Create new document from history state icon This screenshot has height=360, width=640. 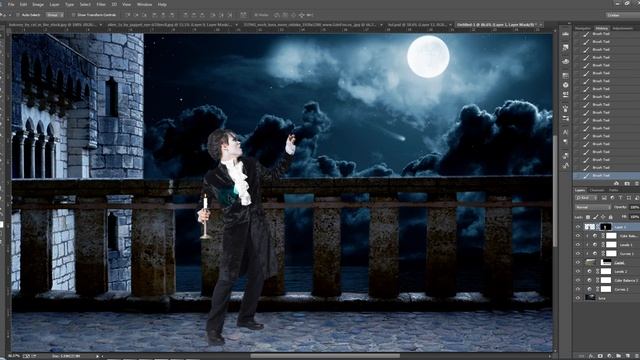pos(616,184)
